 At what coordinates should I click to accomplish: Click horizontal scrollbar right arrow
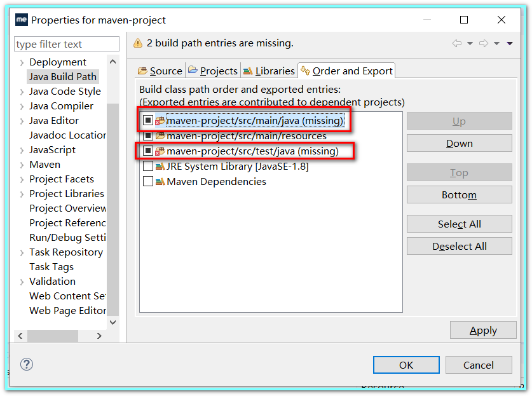click(x=99, y=336)
